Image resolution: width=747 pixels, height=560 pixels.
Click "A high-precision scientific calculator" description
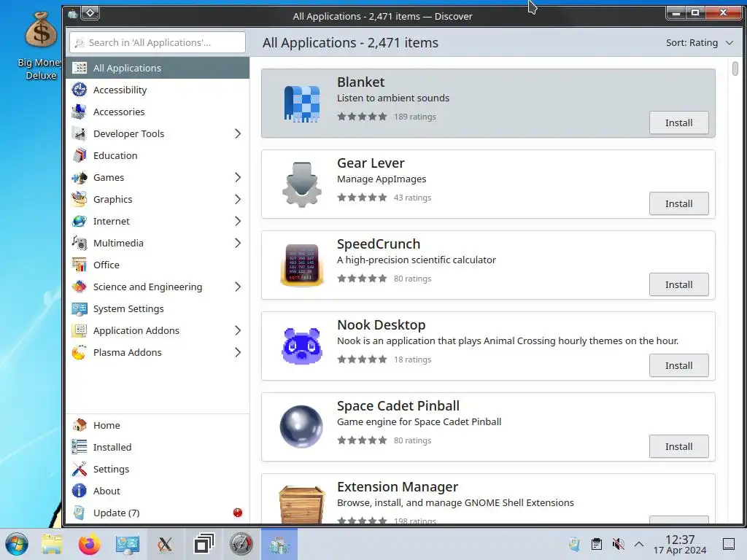point(417,260)
